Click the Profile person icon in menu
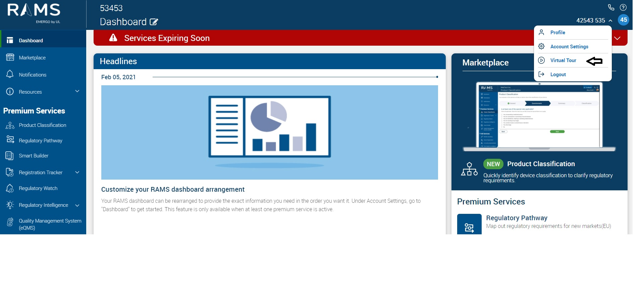 click(541, 32)
